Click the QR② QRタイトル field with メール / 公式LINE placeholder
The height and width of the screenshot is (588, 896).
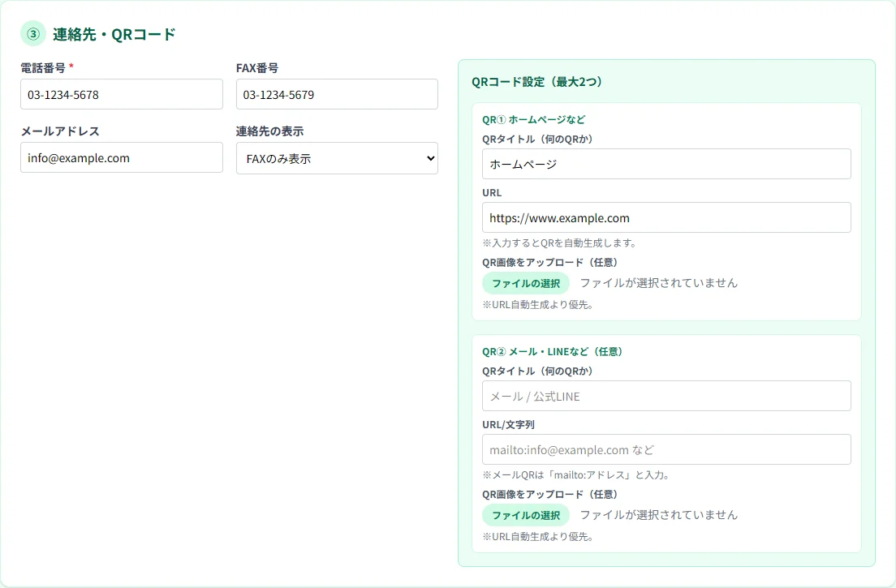click(x=666, y=396)
